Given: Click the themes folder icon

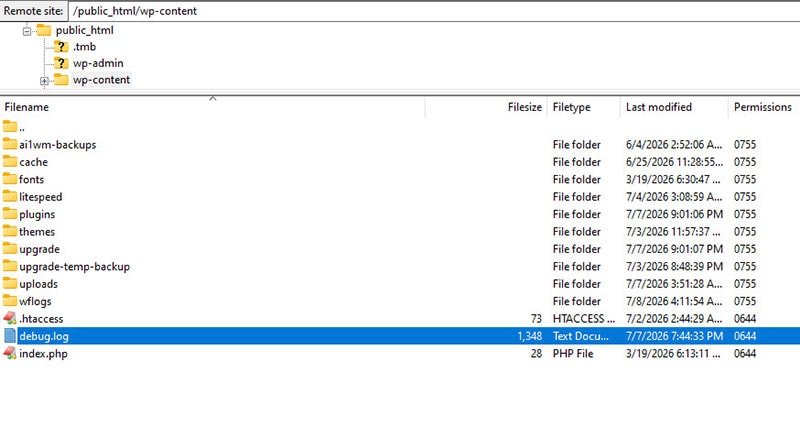Looking at the screenshot, I should pyautogui.click(x=10, y=231).
